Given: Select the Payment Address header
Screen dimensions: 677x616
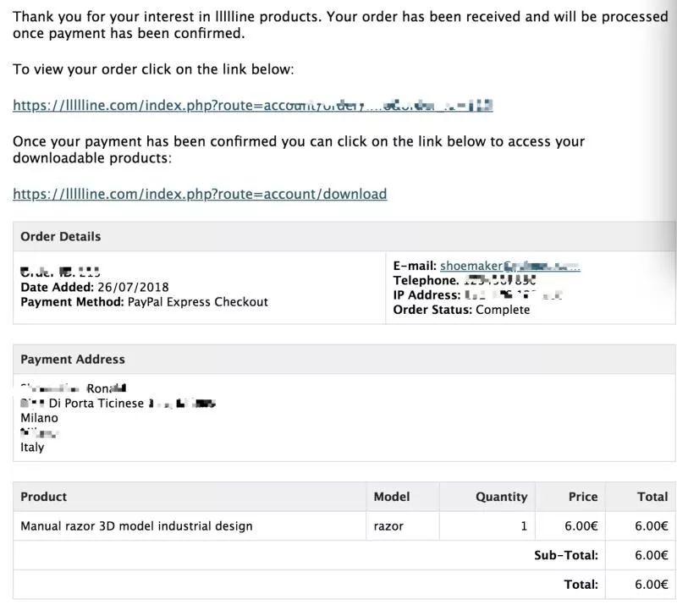Looking at the screenshot, I should pos(73,359).
